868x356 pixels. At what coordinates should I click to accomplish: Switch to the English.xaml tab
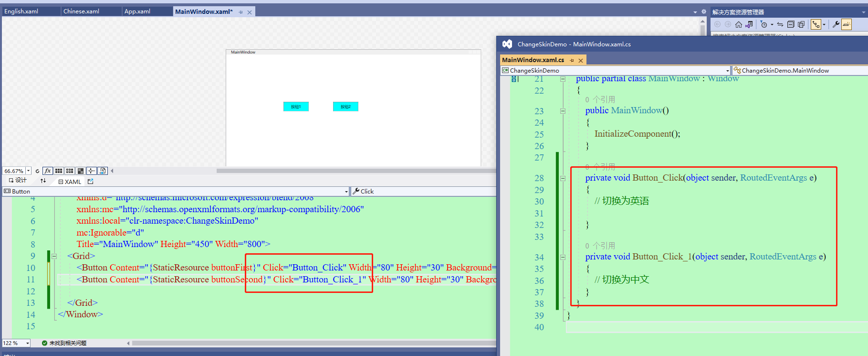[21, 11]
